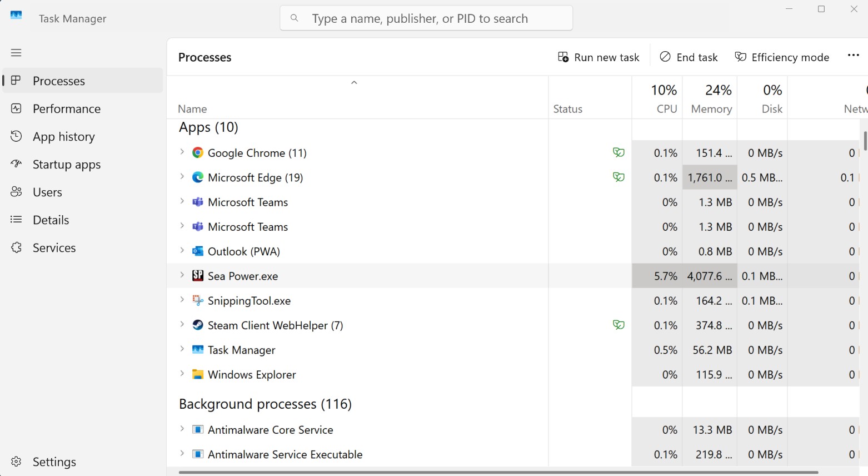This screenshot has height=476, width=868.
Task: Select Outlook (PWA) memory value 0.8 MB
Action: click(715, 251)
